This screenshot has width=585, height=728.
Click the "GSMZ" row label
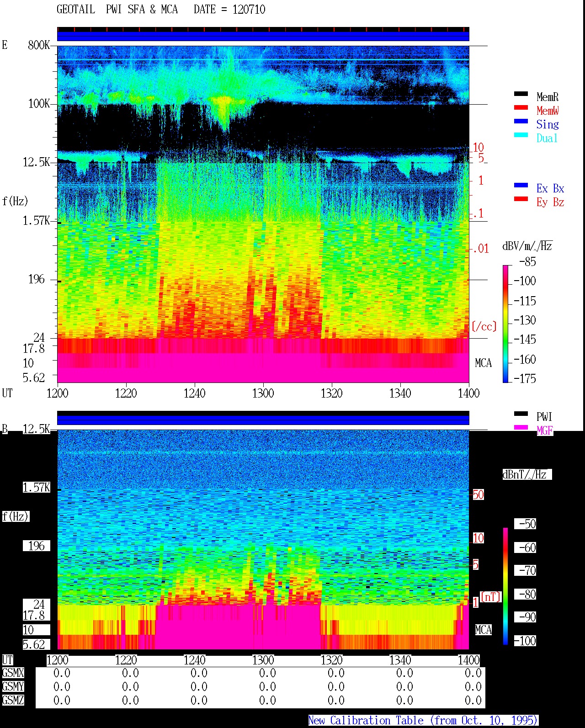click(x=13, y=700)
